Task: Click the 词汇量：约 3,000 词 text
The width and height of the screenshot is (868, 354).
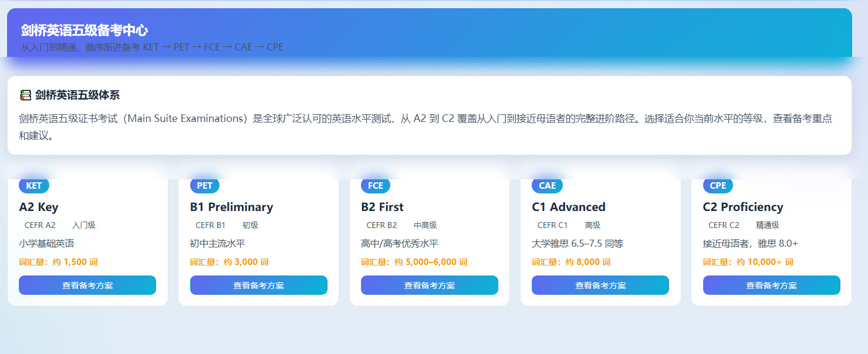Action: pos(229,262)
